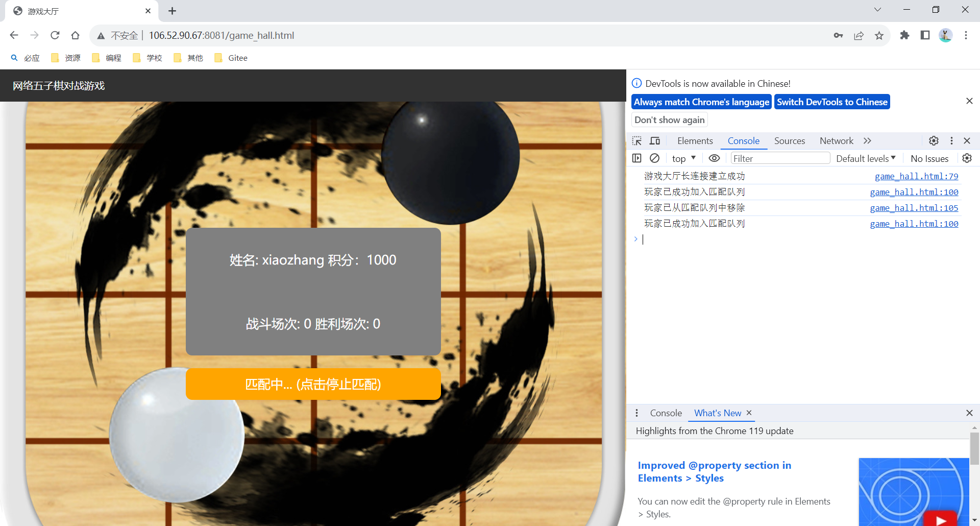
Task: Open the browser home page
Action: tap(76, 35)
